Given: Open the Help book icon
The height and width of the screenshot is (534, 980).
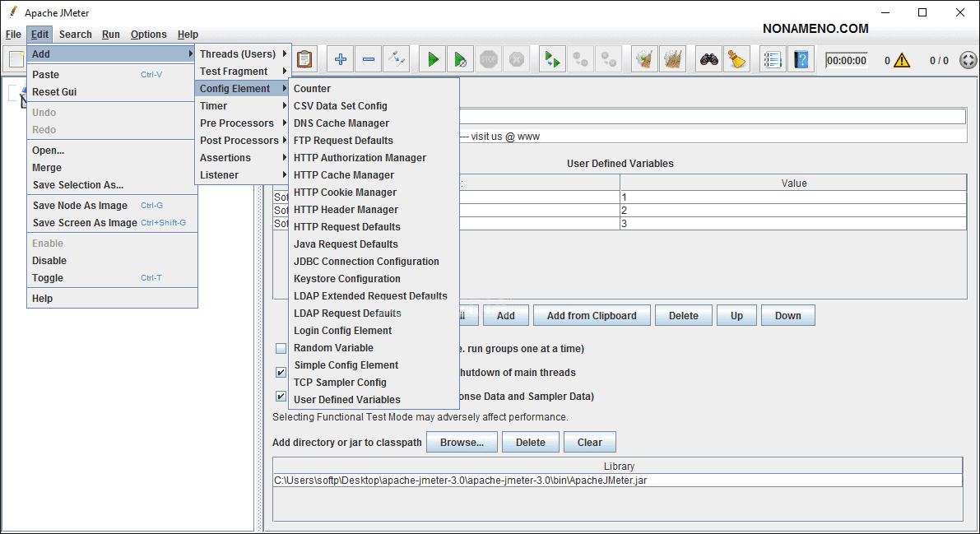Looking at the screenshot, I should 801,59.
